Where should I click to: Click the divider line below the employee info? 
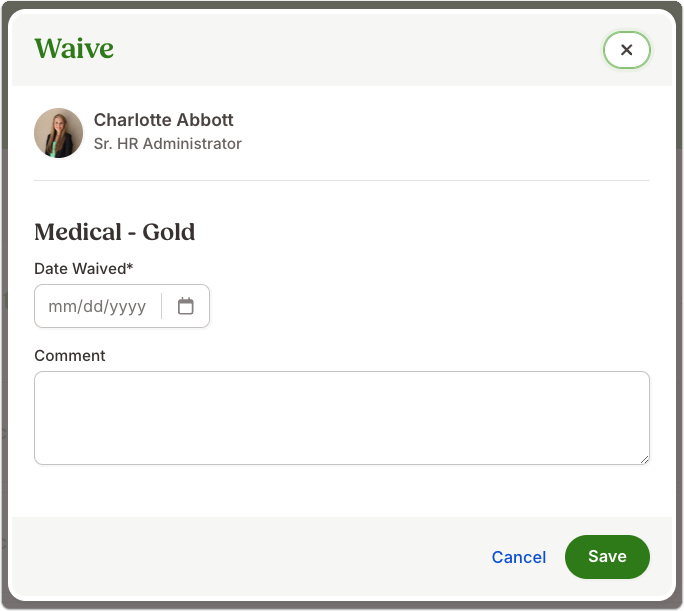(342, 180)
